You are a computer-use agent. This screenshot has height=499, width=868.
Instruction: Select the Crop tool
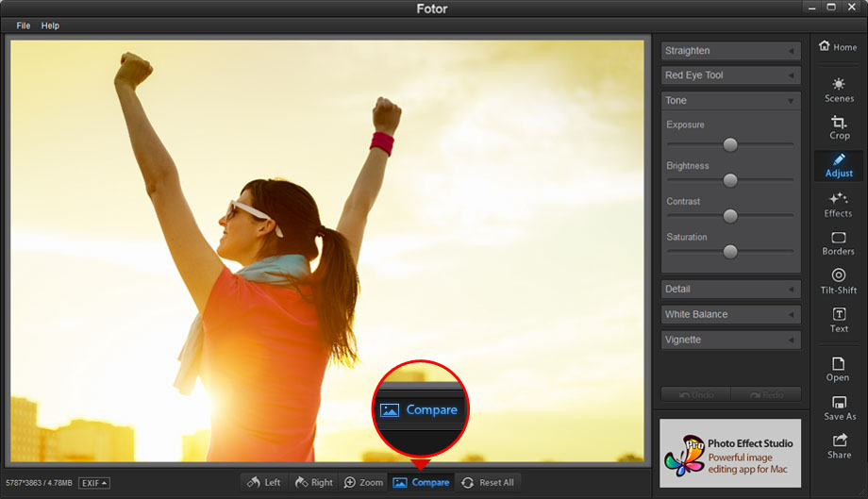(839, 127)
